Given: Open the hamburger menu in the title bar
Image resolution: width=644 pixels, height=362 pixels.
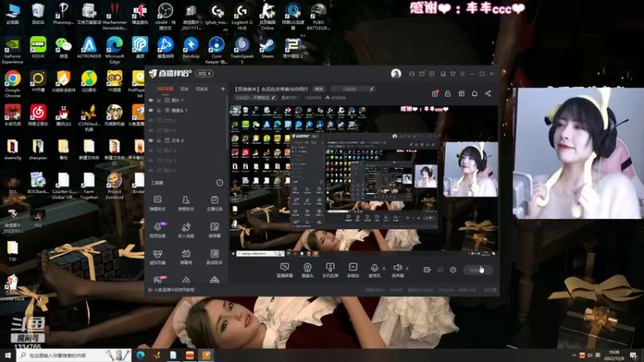Looking at the screenshot, I should (462, 74).
